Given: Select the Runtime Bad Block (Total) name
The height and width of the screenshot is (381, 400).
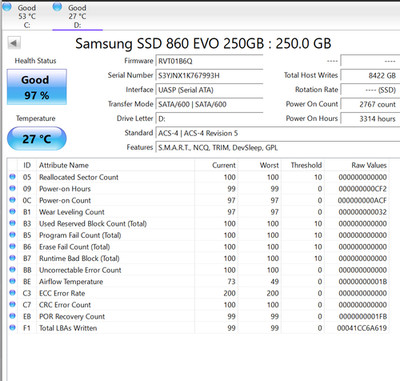Looking at the screenshot, I should point(79,258).
